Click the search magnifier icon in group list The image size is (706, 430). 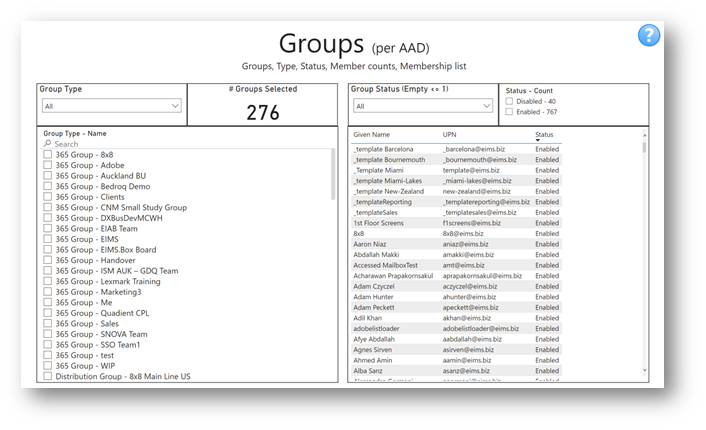(47, 144)
